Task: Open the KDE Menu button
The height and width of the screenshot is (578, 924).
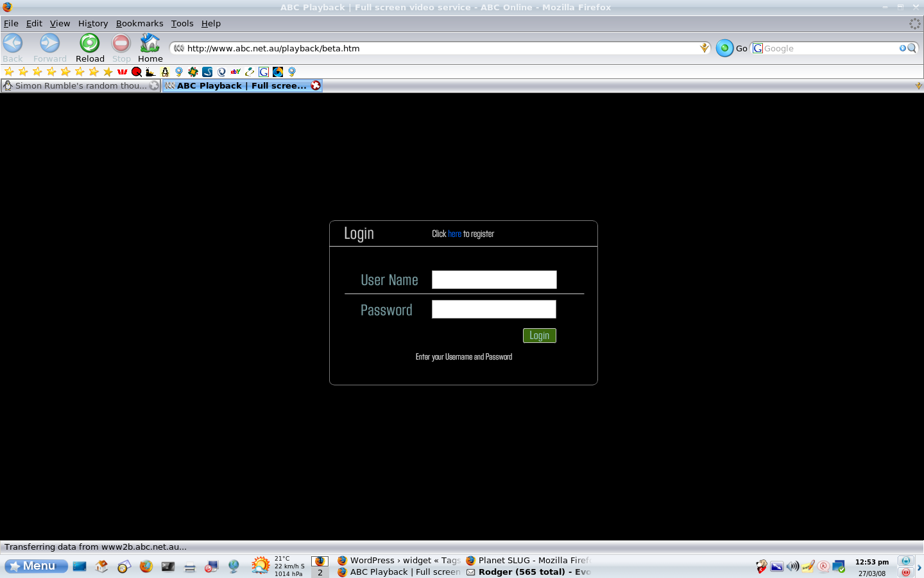Action: [36, 566]
